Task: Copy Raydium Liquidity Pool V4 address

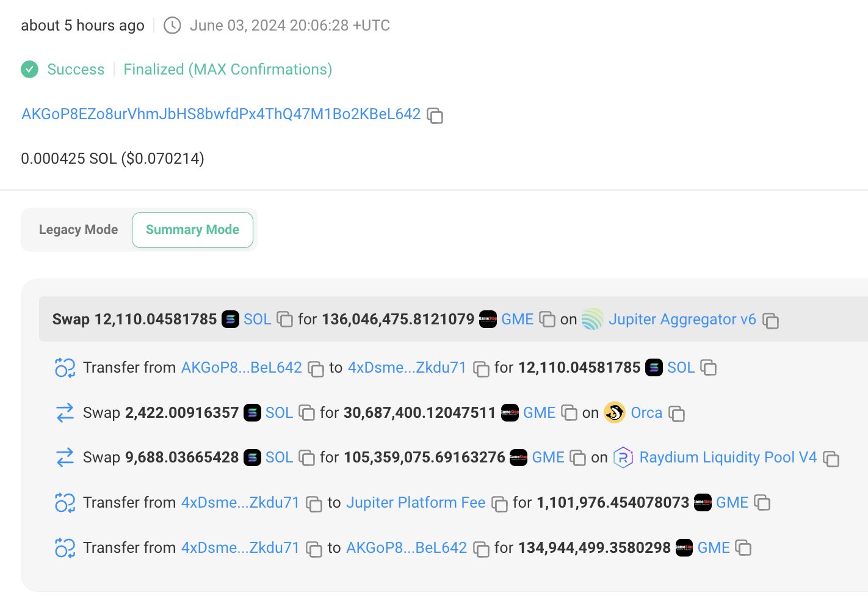Action: (x=831, y=459)
